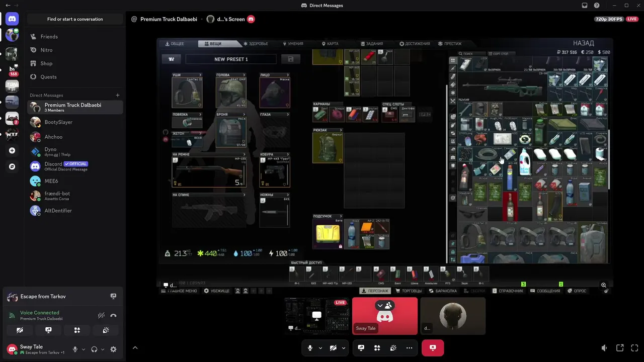Open Quests page
Viewport: 644px width, 362px height.
(x=75, y=77)
